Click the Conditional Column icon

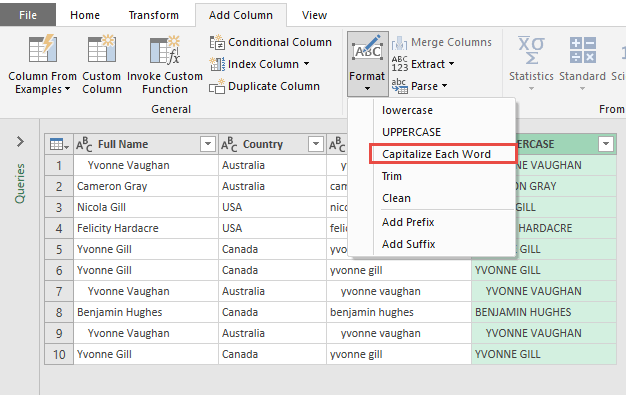[217, 42]
